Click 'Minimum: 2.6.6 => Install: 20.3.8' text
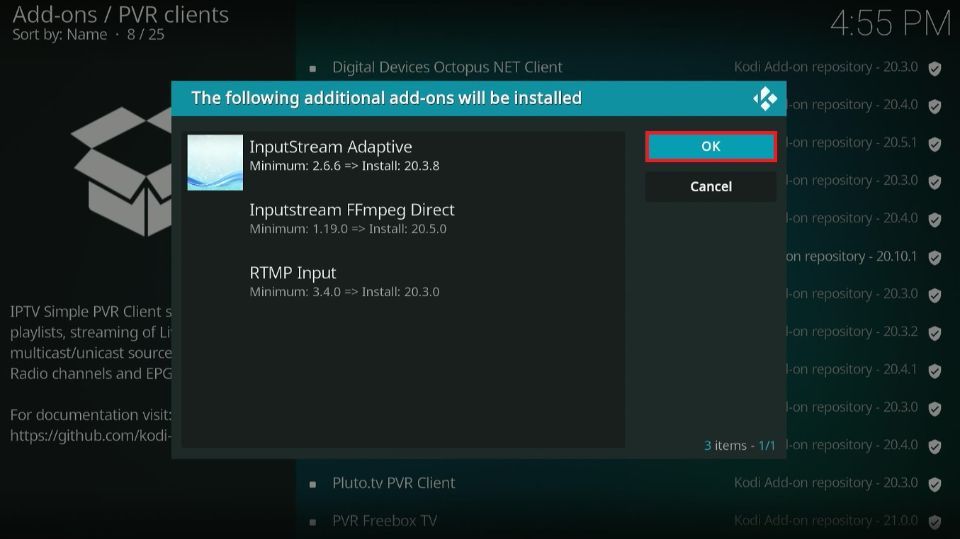This screenshot has height=539, width=960. 344,166
